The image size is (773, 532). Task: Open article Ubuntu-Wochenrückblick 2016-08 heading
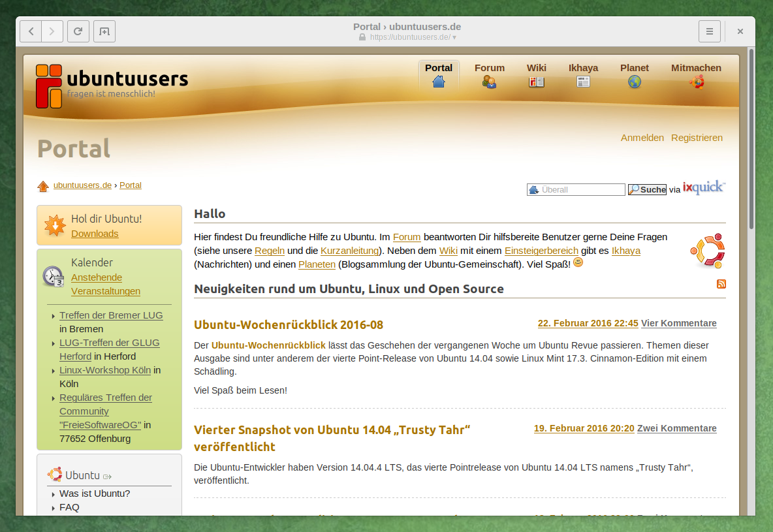289,325
